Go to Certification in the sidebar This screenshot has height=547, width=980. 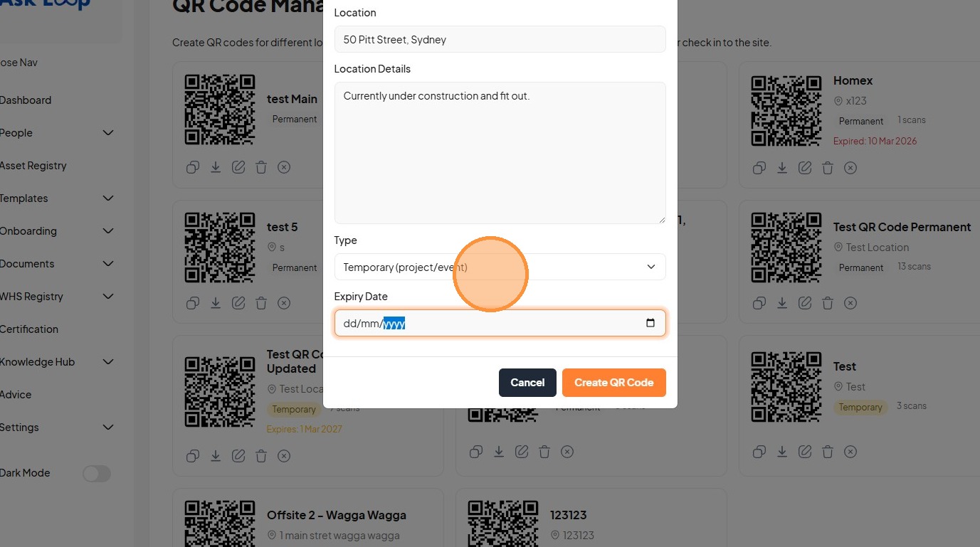[29, 329]
